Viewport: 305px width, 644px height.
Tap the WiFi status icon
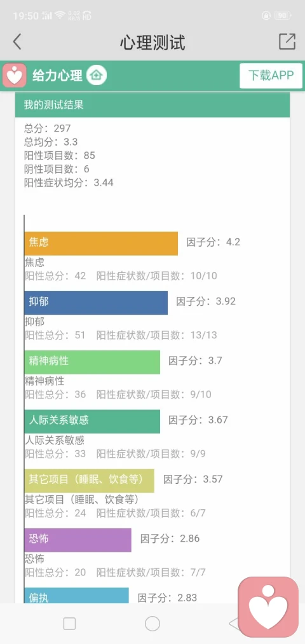click(60, 16)
